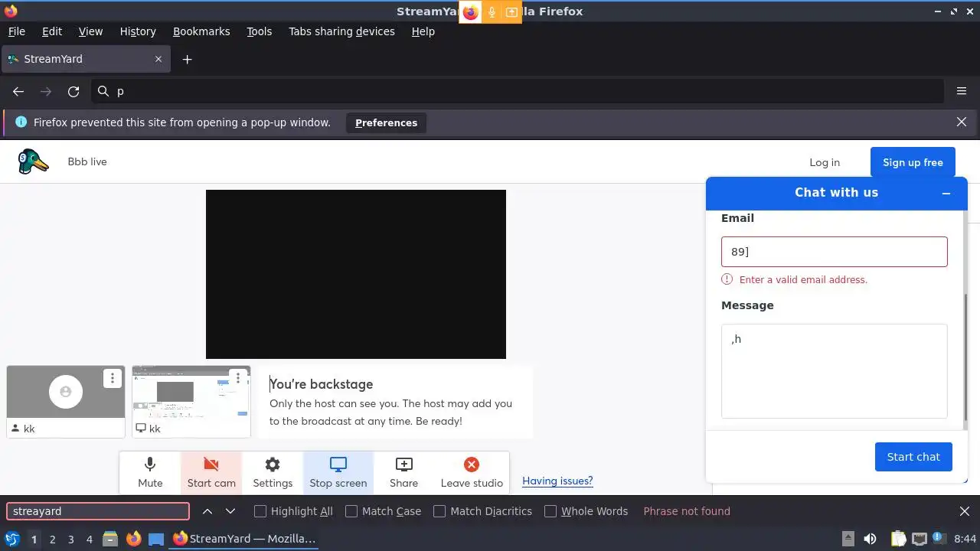This screenshot has width=980, height=551.
Task: Close the StreamYard tab
Action: pos(158,59)
